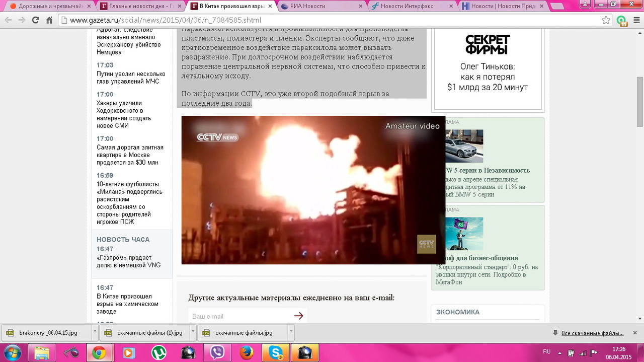The height and width of the screenshot is (362, 644).
Task: Open Самая дорогая элитная квартира news
Action: tap(130, 155)
